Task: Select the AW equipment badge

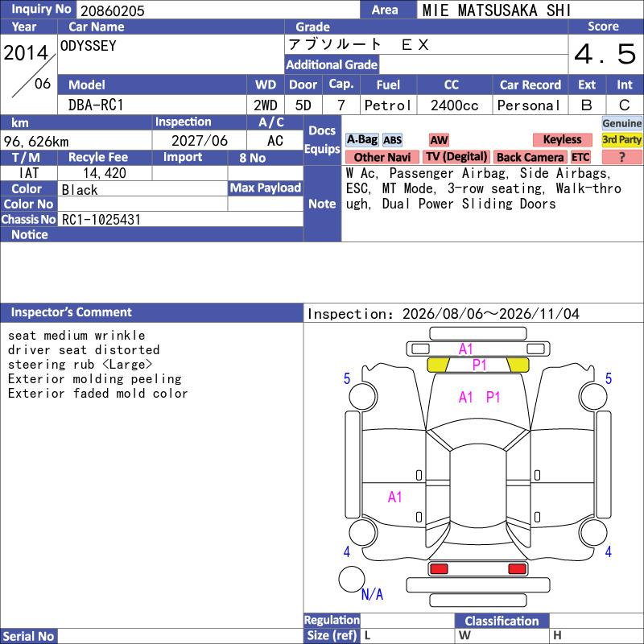Action: pos(439,140)
